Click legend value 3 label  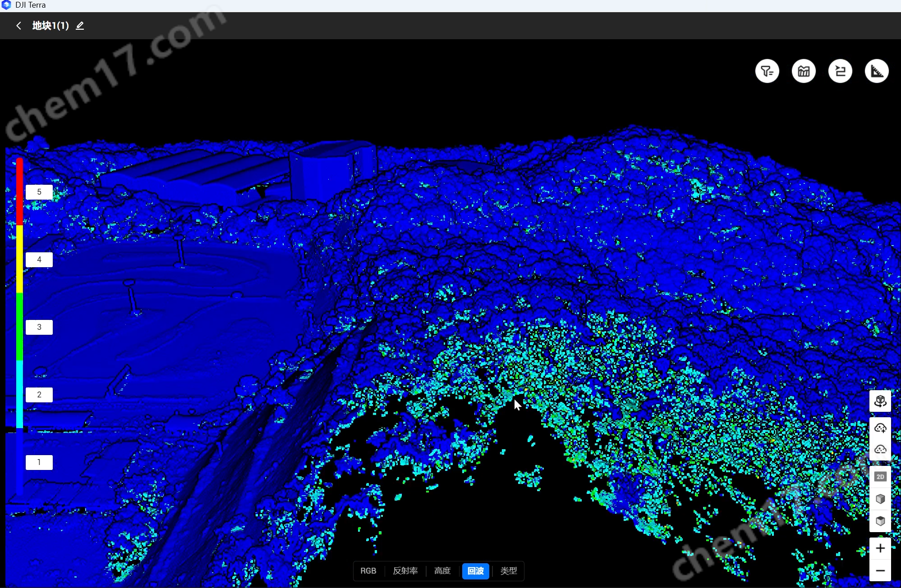point(39,327)
